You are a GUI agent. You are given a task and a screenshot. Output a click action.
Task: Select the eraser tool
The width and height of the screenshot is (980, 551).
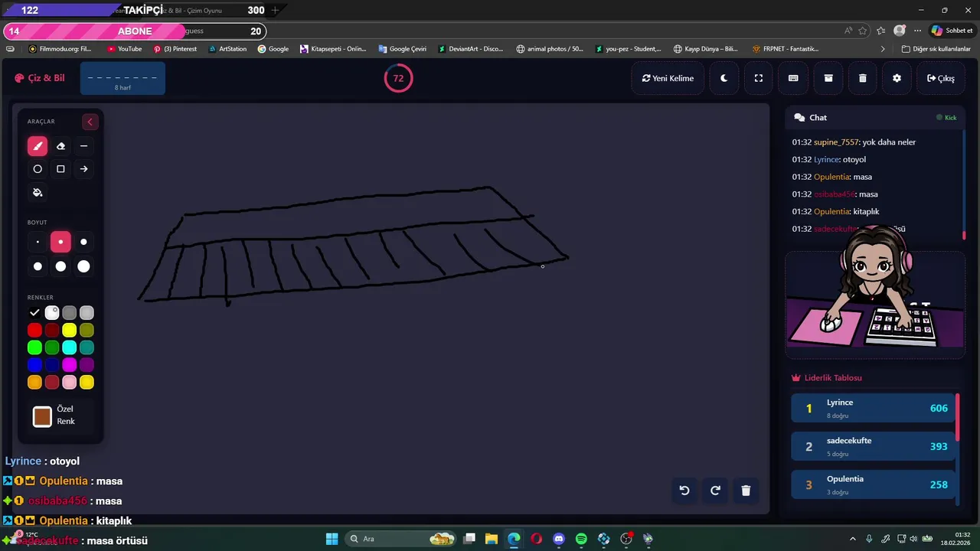pyautogui.click(x=60, y=146)
